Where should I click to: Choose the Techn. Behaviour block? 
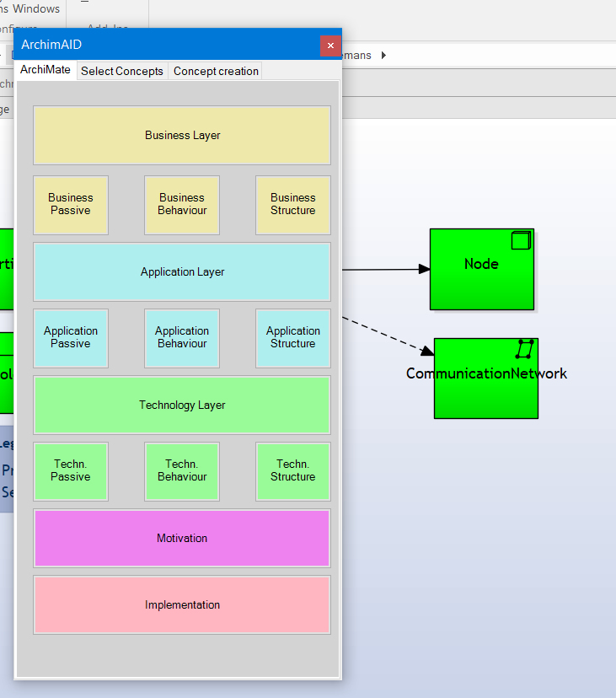182,471
